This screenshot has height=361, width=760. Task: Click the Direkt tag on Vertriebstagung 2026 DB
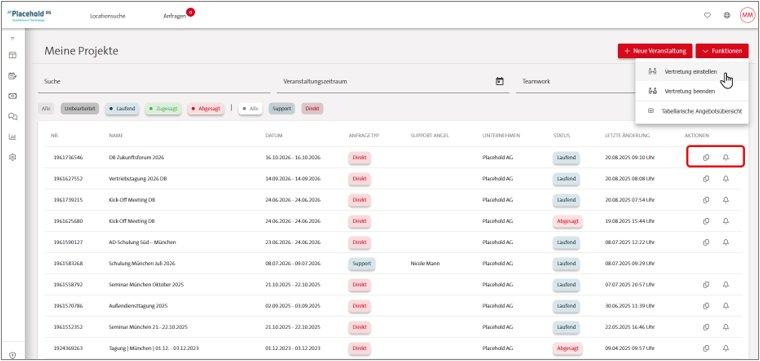coord(359,179)
